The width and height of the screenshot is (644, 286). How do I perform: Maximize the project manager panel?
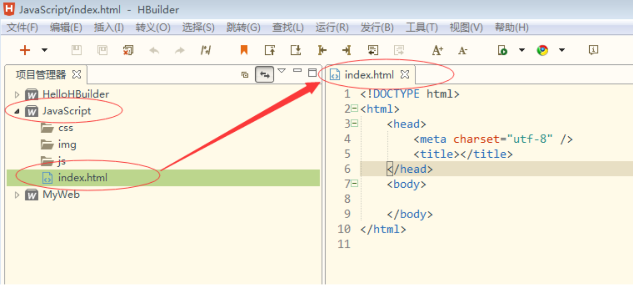click(312, 73)
